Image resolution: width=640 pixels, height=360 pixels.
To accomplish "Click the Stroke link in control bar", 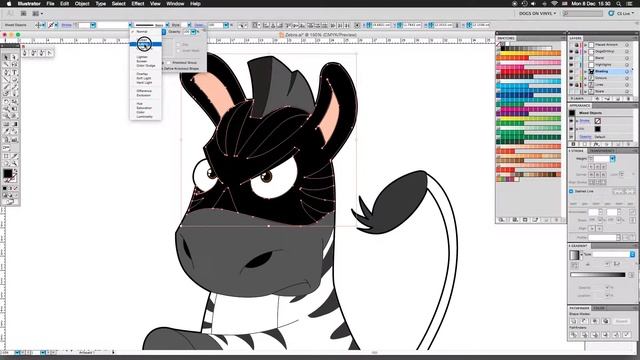I will coord(67,25).
